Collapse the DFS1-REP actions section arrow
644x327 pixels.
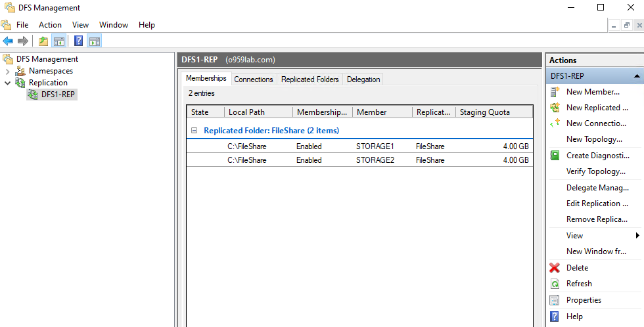[637, 76]
